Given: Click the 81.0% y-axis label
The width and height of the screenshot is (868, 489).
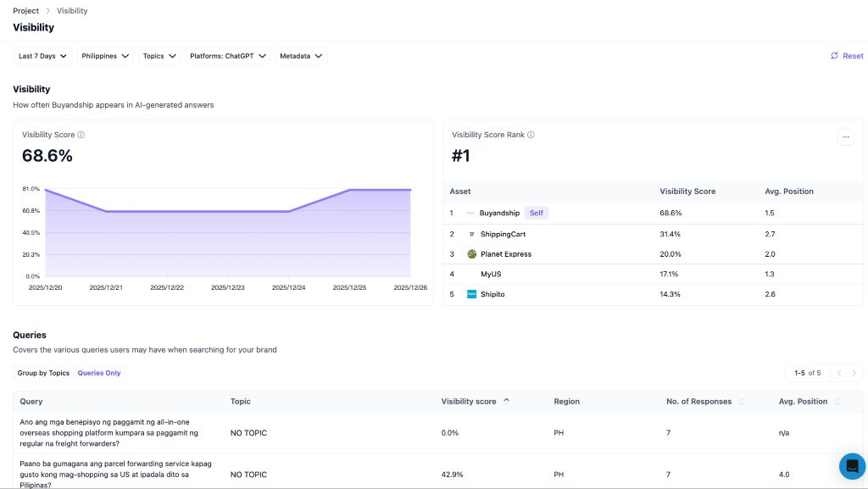Looking at the screenshot, I should pyautogui.click(x=31, y=189).
